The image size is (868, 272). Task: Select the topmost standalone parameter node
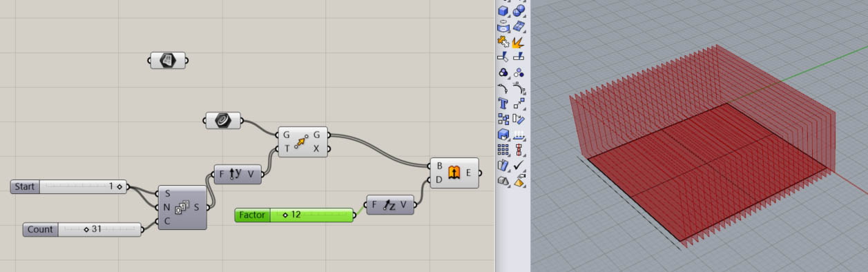[168, 60]
